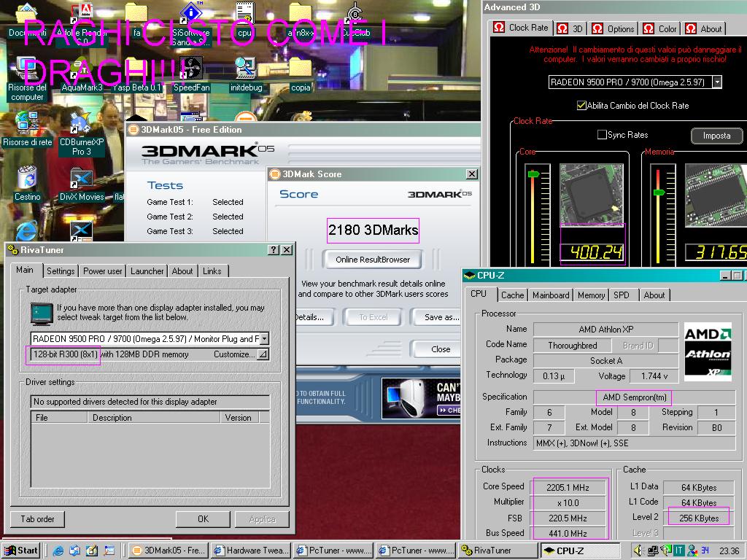Open the MSN Messenger tray icon

click(692, 551)
